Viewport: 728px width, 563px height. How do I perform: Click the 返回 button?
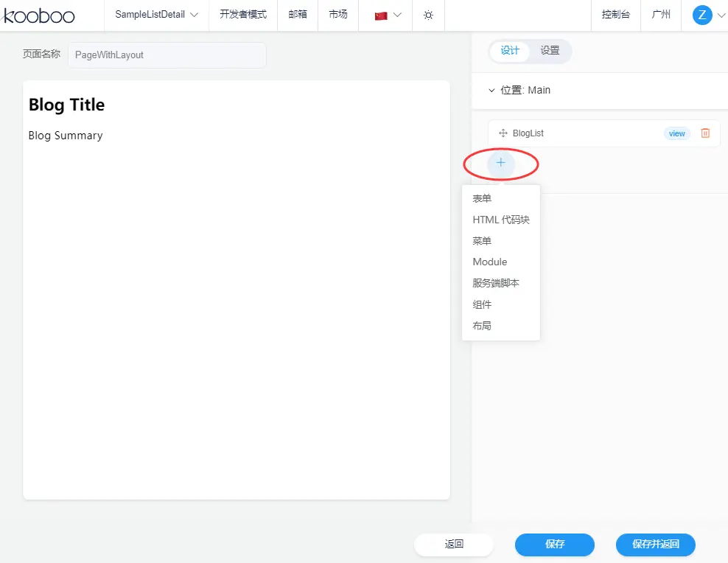454,545
